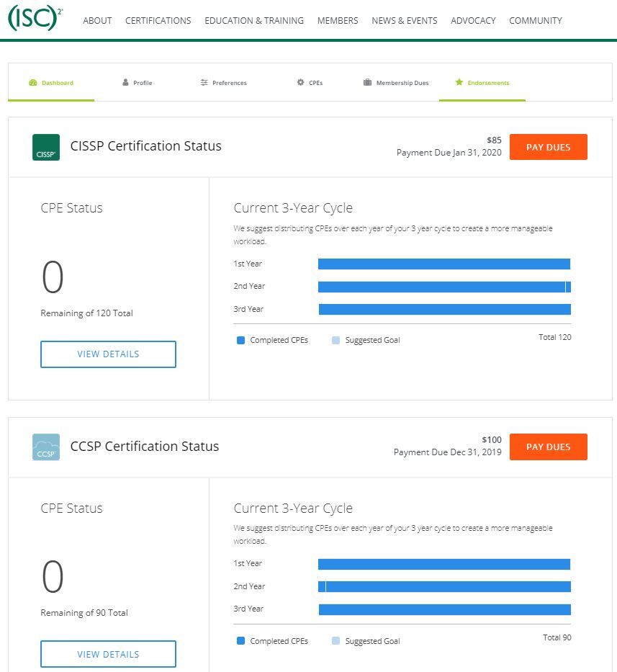Click the (ISC)² logo
617x672 pixels.
[34, 19]
